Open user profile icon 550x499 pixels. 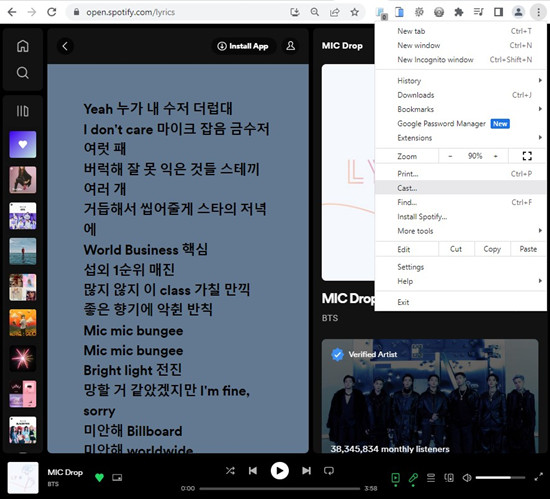290,46
